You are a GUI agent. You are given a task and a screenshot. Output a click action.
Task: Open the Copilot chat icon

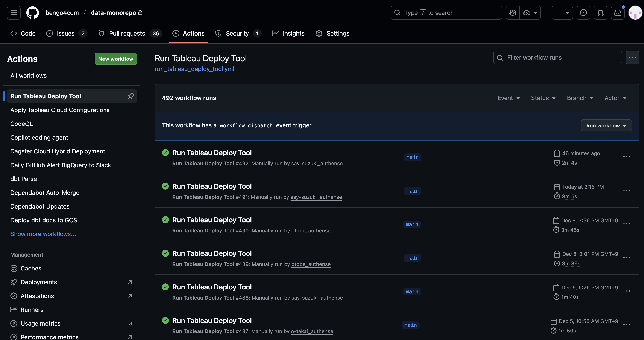(513, 13)
